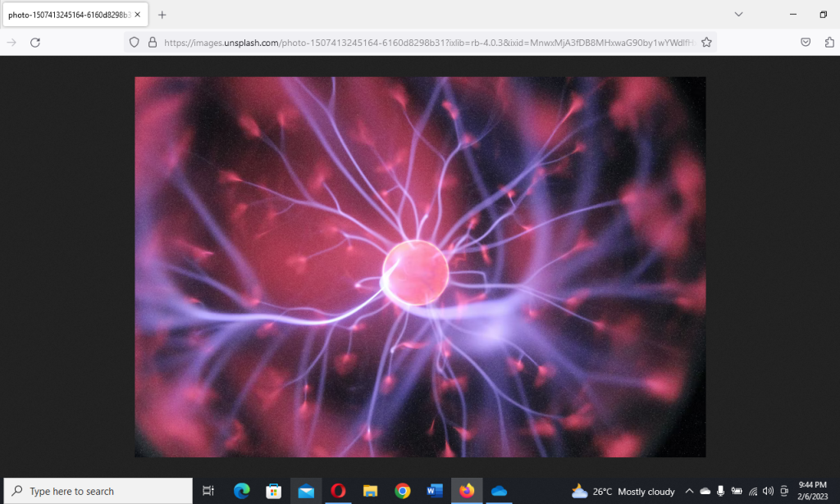This screenshot has height=504, width=840.
Task: Open Microsoft Word from the taskbar
Action: coord(434,491)
